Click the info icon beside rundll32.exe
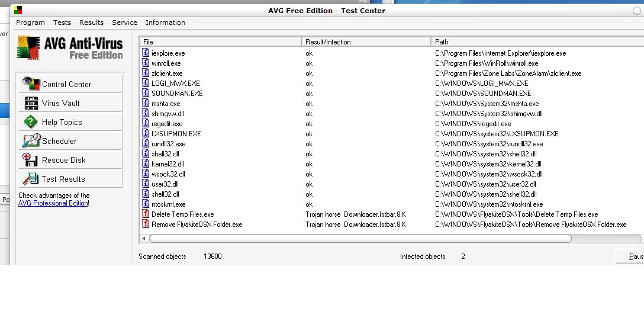 coord(146,143)
